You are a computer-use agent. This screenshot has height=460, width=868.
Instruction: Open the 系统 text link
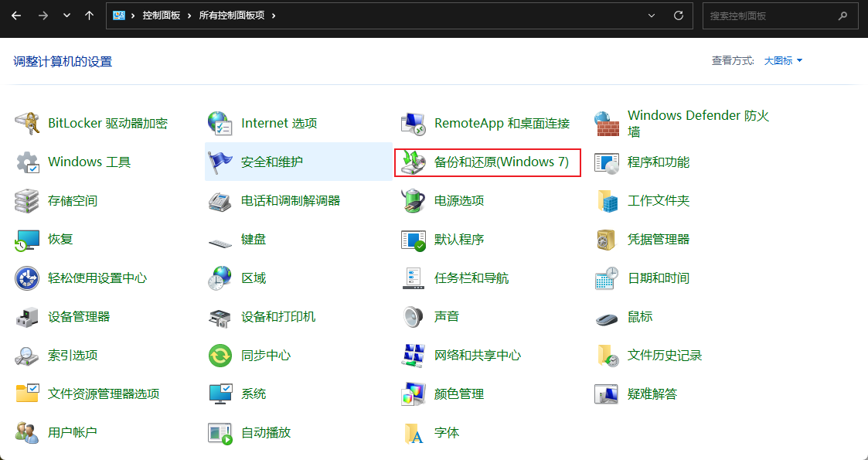click(254, 394)
